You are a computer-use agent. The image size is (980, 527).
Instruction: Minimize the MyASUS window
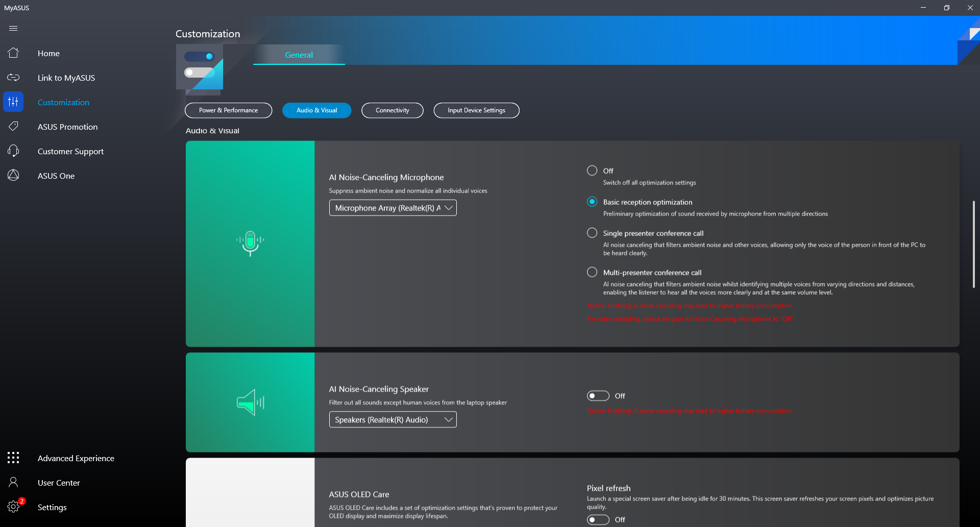pos(923,8)
